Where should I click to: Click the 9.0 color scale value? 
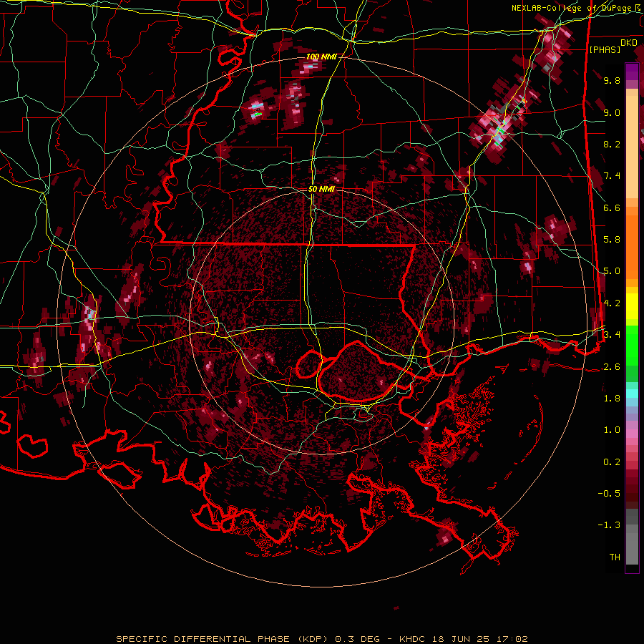[612, 112]
